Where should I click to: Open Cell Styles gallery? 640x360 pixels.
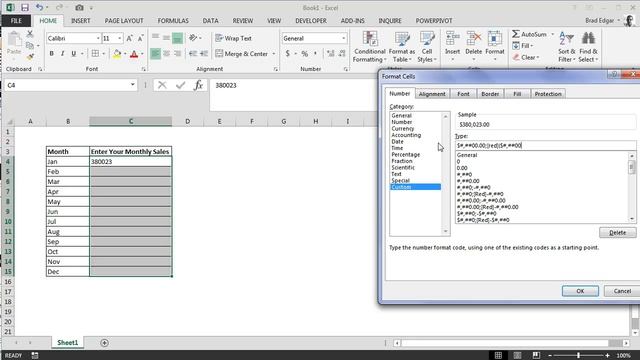point(427,47)
